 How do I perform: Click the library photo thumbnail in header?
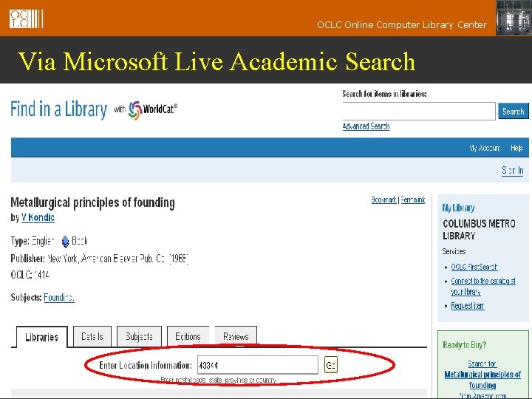(x=514, y=18)
